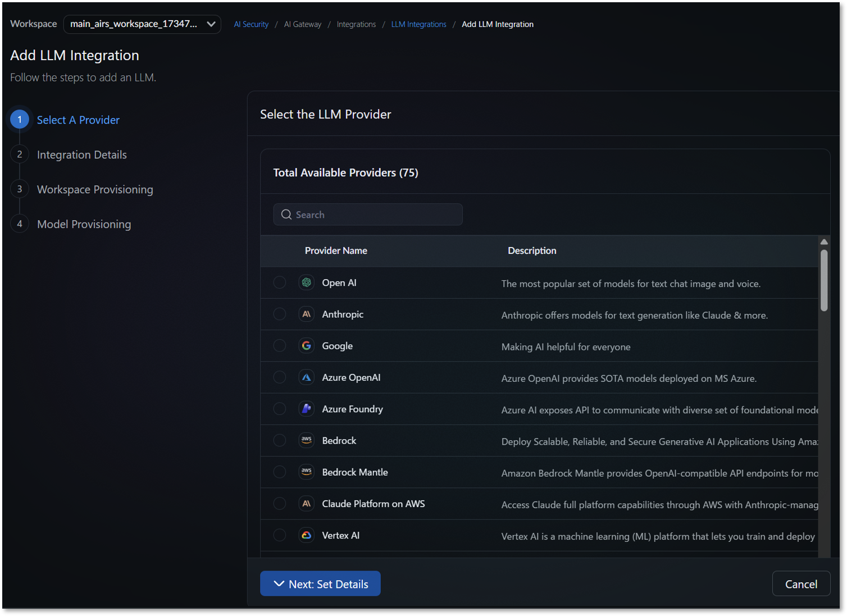
Task: Open the Integrations breadcrumb
Action: click(356, 24)
